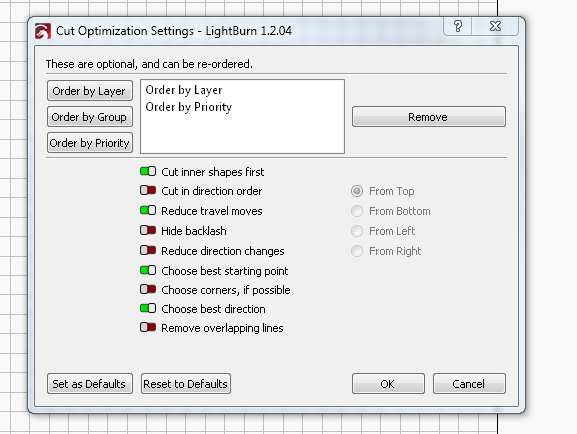The image size is (577, 434).
Task: Select Order by Priority list entry
Action: [189, 107]
